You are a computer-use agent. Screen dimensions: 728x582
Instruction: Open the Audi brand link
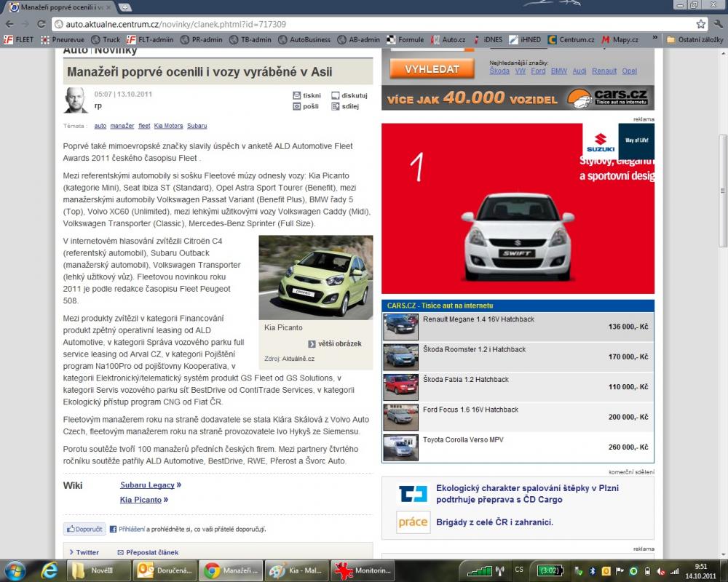(x=579, y=71)
